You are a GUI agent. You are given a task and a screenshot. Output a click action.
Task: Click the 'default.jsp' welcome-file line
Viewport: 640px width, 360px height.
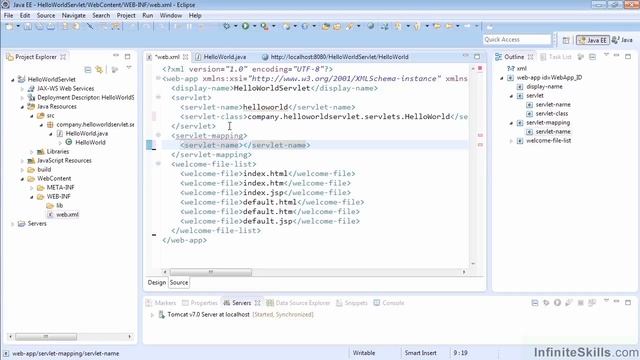270,221
